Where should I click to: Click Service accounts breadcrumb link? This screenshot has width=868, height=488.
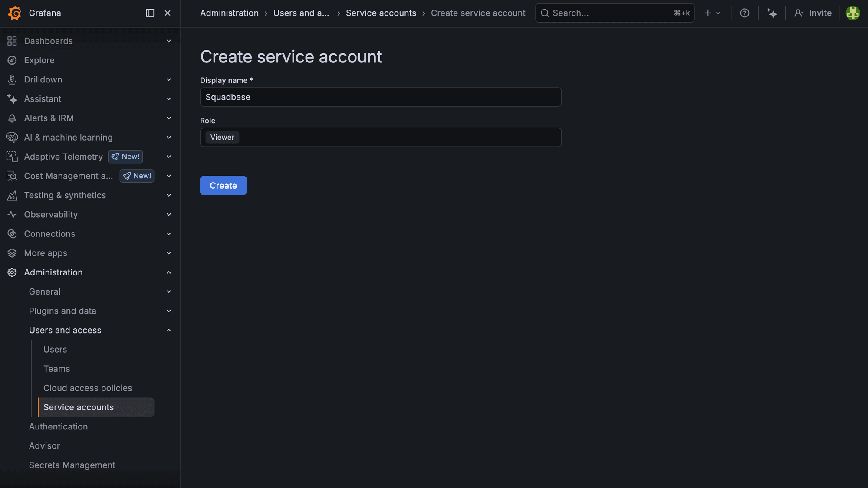tap(381, 13)
